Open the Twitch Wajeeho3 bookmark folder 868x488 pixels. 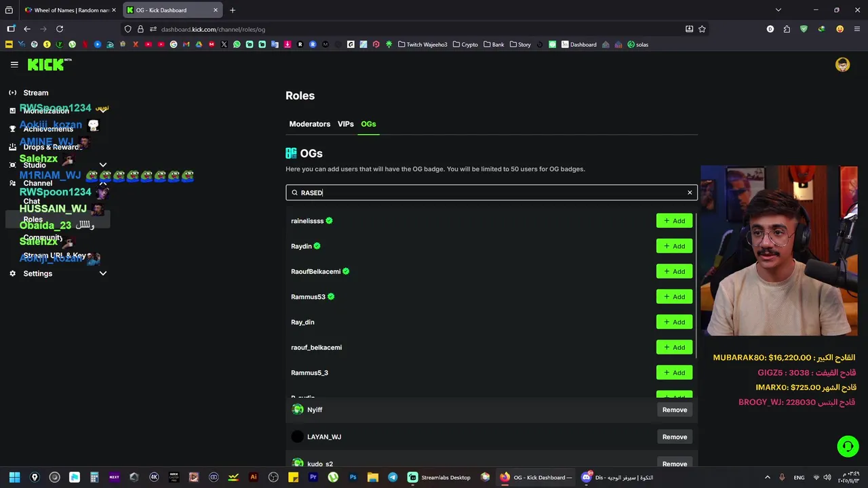click(422, 45)
